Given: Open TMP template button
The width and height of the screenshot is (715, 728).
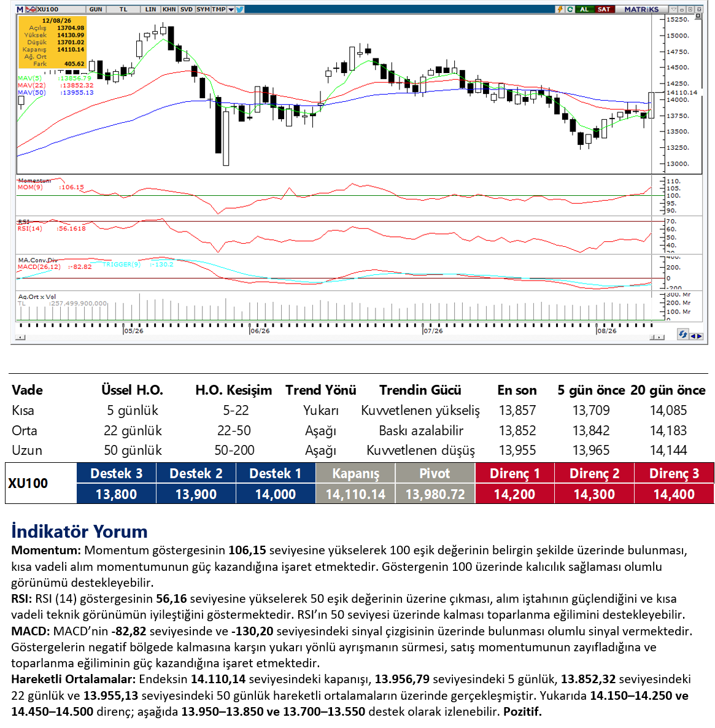Looking at the screenshot, I should 218,9.
